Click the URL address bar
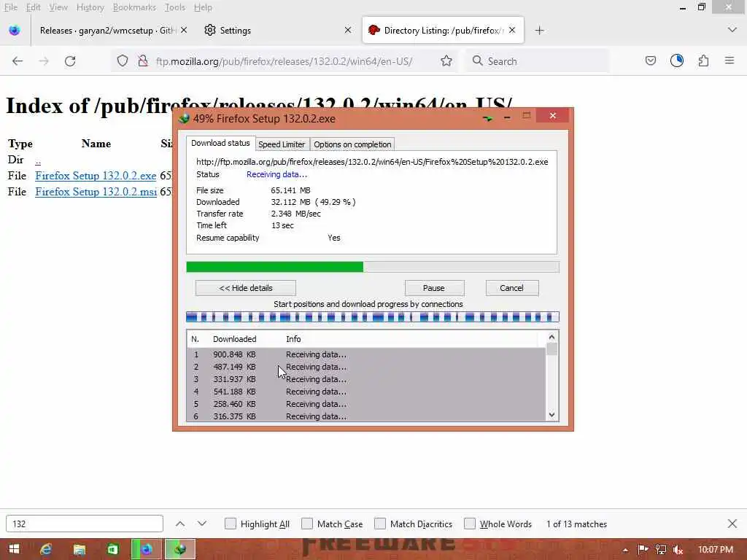This screenshot has height=560, width=747. (284, 61)
